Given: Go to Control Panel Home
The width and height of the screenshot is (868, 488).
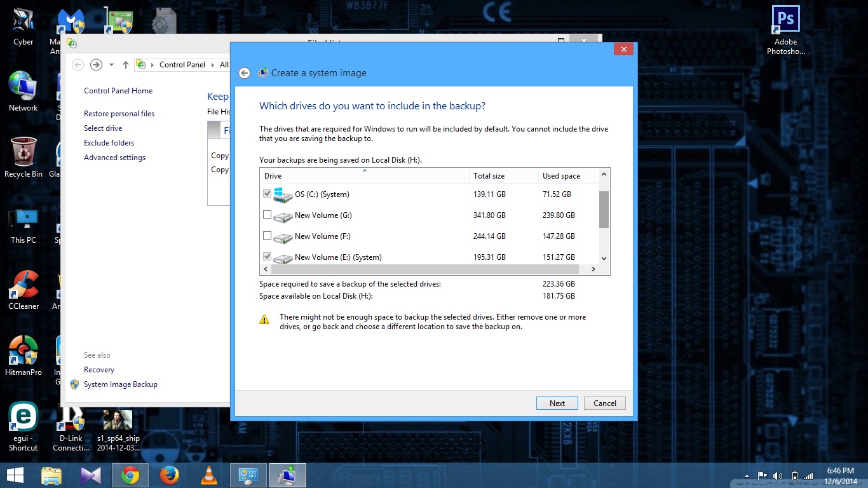Looking at the screenshot, I should pos(118,91).
